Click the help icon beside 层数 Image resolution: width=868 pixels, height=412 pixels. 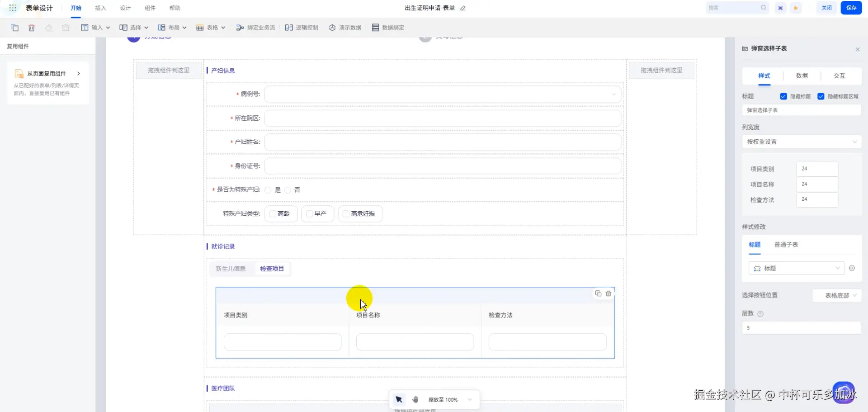tap(760, 314)
